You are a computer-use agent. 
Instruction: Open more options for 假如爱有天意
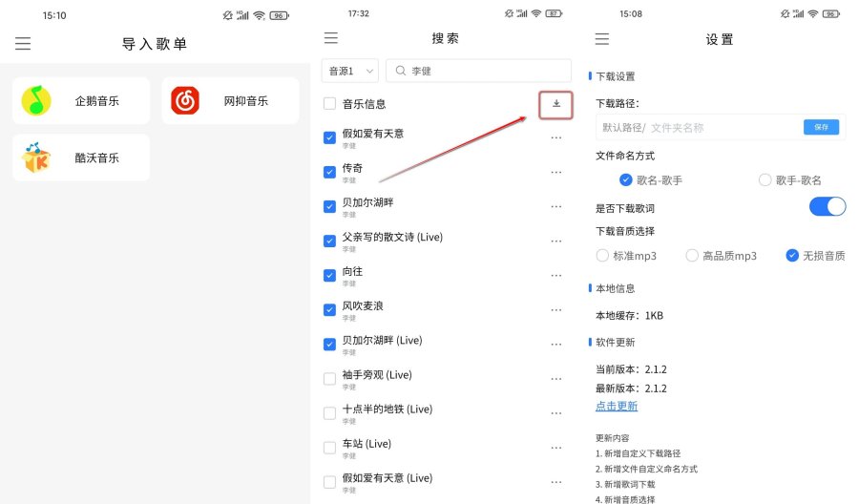(x=556, y=137)
